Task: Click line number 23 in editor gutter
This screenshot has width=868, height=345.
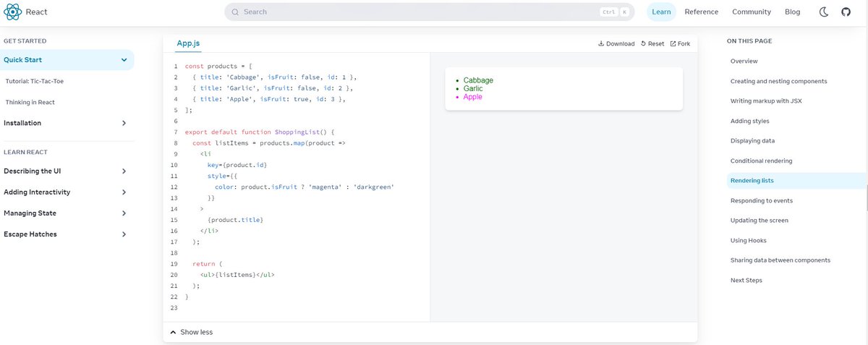Action: 174,308
